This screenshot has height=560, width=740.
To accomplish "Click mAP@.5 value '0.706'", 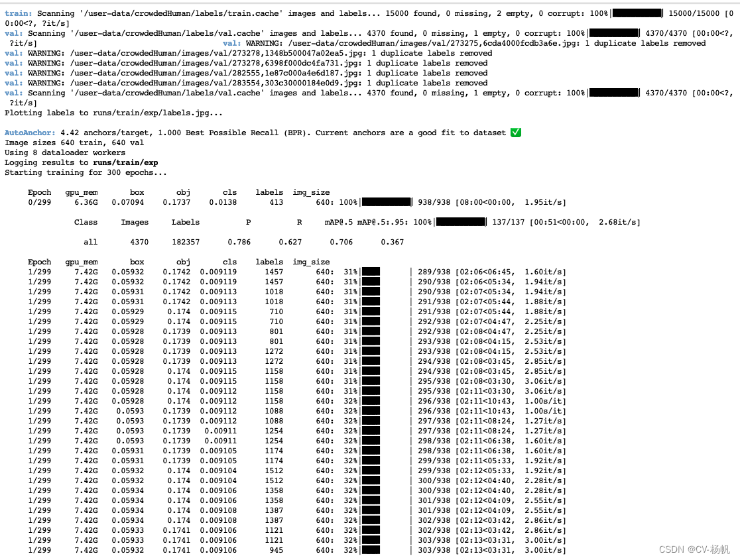I will coord(341,242).
